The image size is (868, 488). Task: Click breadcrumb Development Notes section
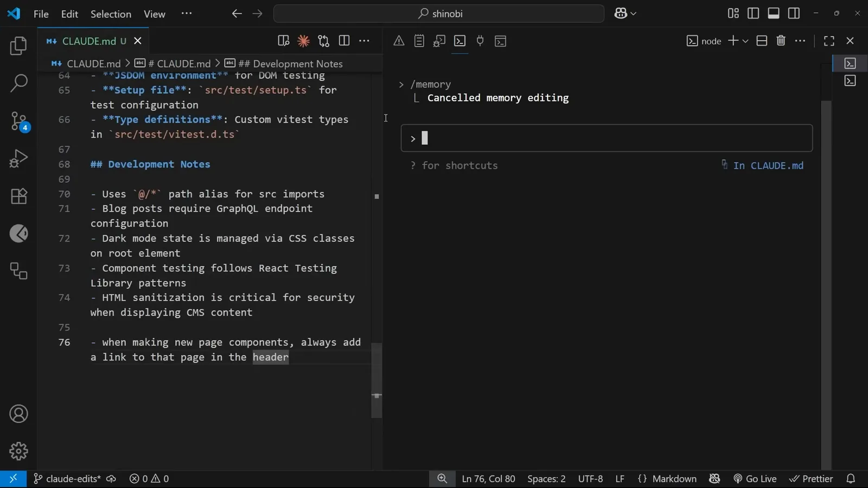click(284, 63)
